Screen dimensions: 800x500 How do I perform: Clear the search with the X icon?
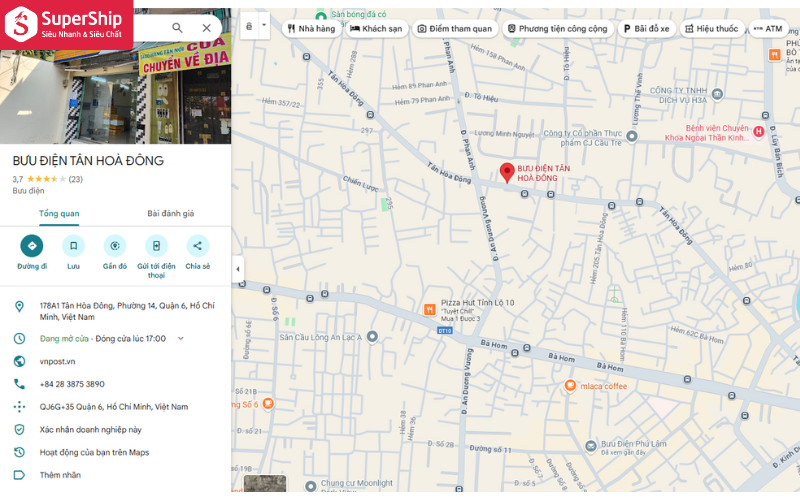pyautogui.click(x=207, y=28)
